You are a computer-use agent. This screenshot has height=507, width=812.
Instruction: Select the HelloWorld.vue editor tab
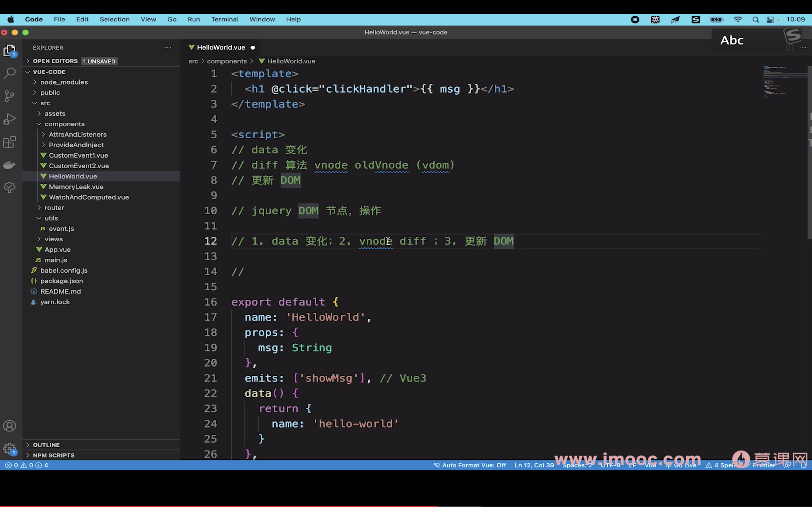click(x=221, y=48)
